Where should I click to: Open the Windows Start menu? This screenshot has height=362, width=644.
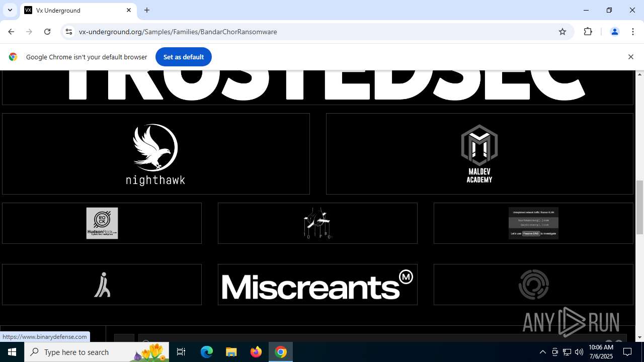coord(12,352)
